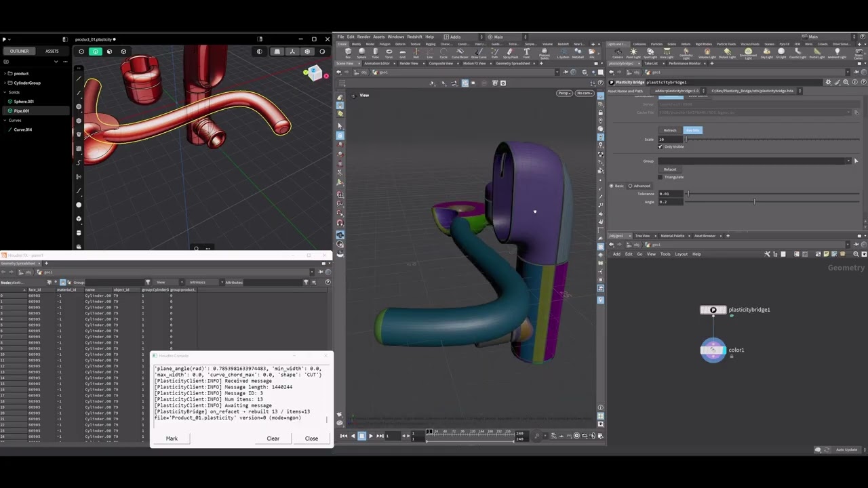Switch to the Material Palette tab
Image resolution: width=868 pixels, height=488 pixels.
click(672, 236)
